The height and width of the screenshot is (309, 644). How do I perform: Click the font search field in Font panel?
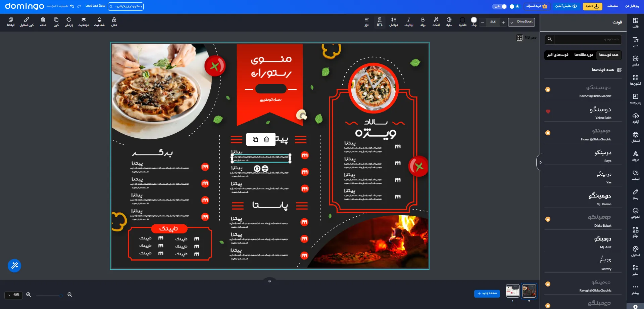pos(587,39)
